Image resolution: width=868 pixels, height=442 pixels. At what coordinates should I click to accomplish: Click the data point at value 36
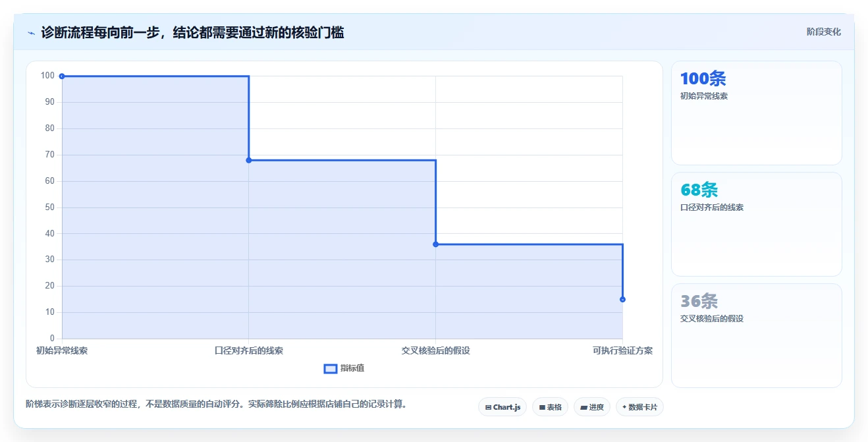(x=435, y=244)
